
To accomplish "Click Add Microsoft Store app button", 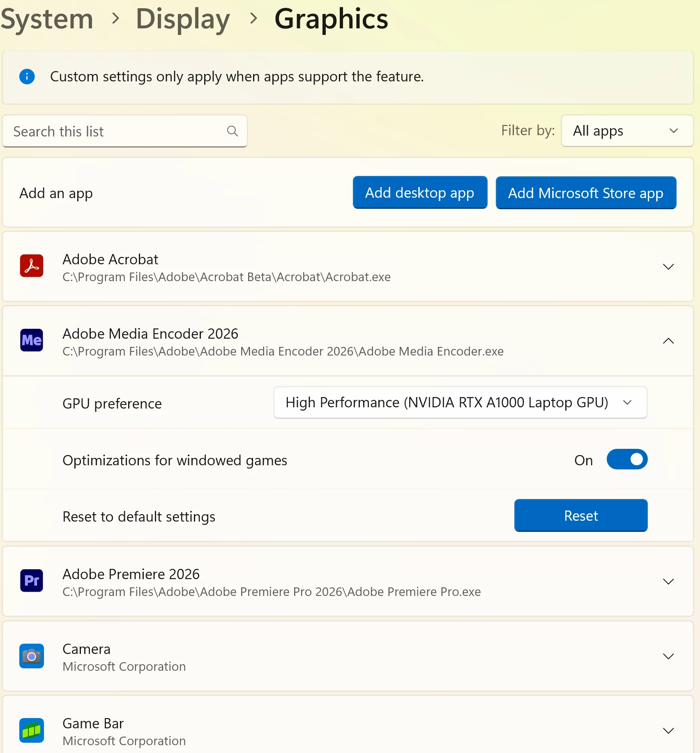I will 586,193.
